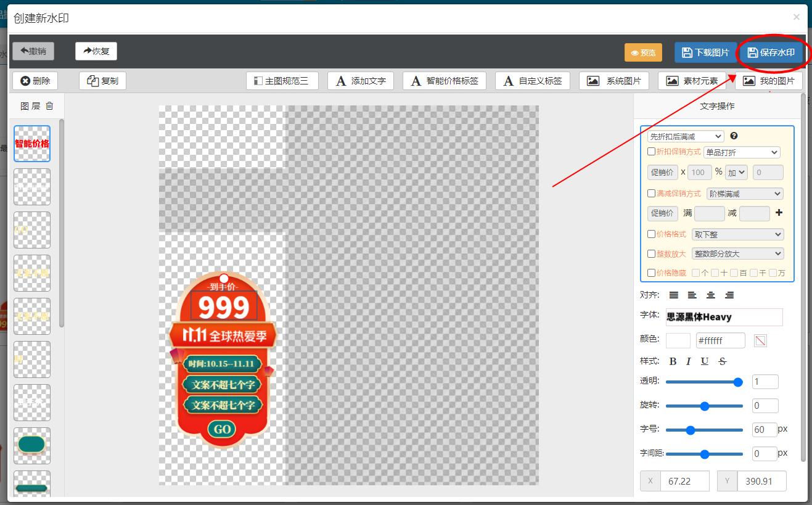Open 系统图片 system images
The image size is (812, 505).
[614, 81]
